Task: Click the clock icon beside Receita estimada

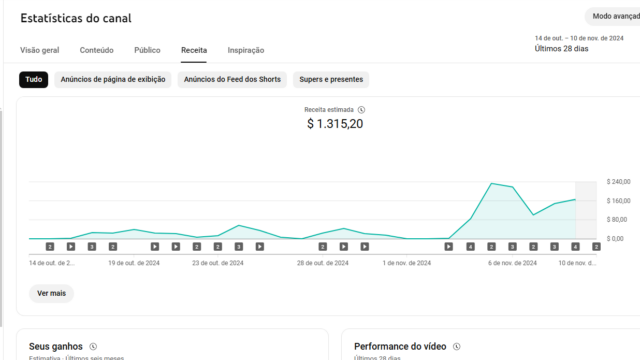Action: click(x=361, y=110)
